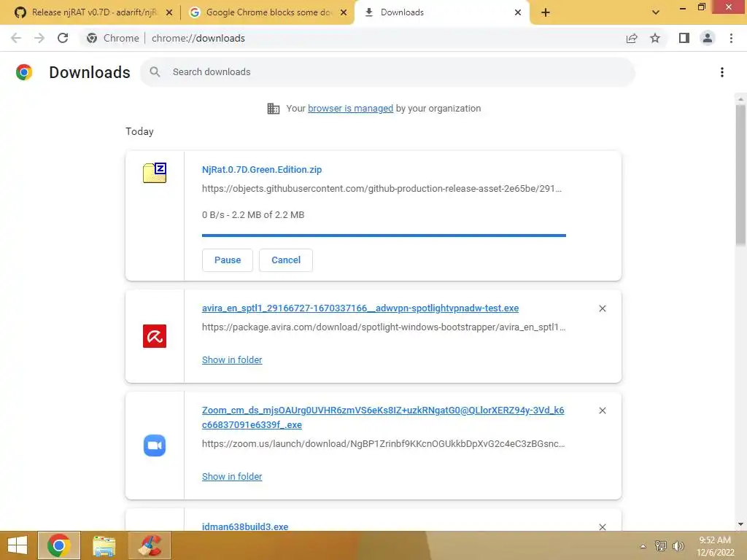Click the Avira installer file icon
The image size is (747, 560).
(x=155, y=336)
